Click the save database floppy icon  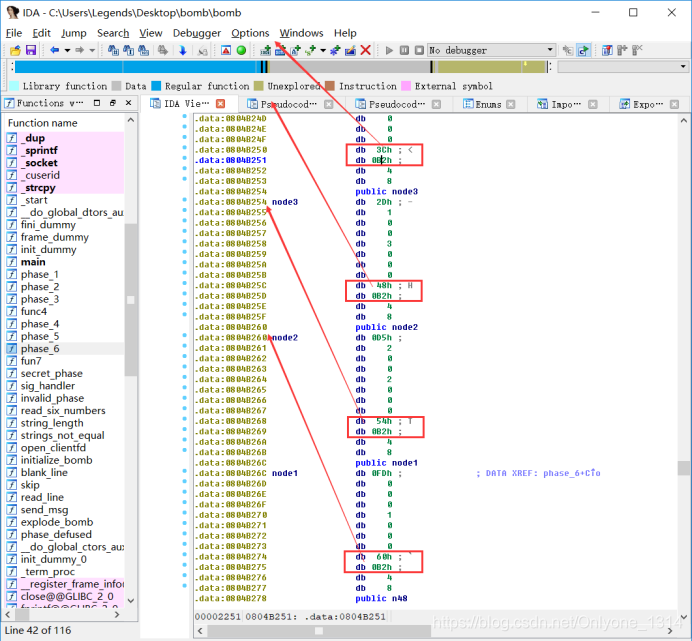coord(30,50)
